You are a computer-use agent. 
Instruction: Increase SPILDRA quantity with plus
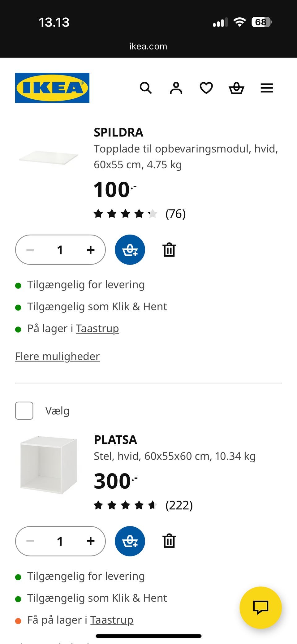click(91, 250)
